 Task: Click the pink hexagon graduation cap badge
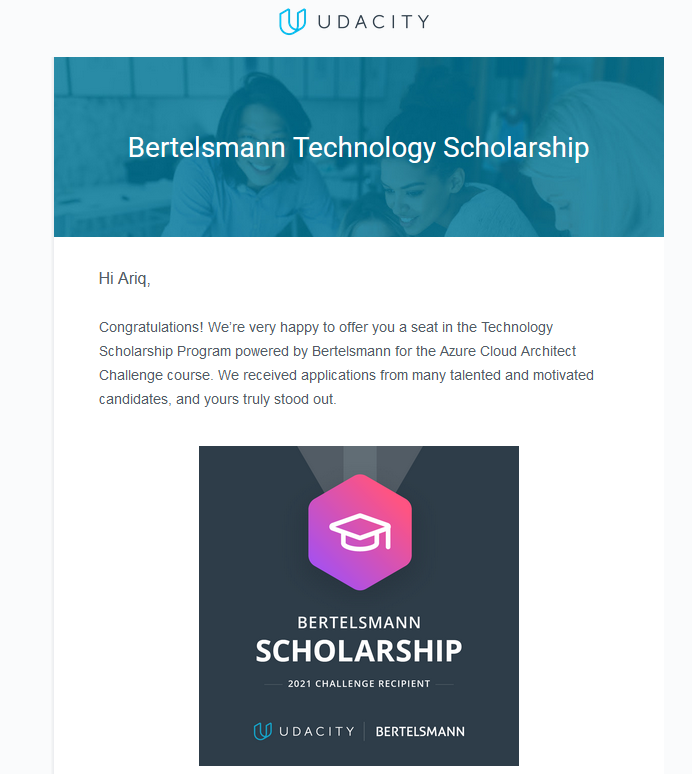(360, 532)
